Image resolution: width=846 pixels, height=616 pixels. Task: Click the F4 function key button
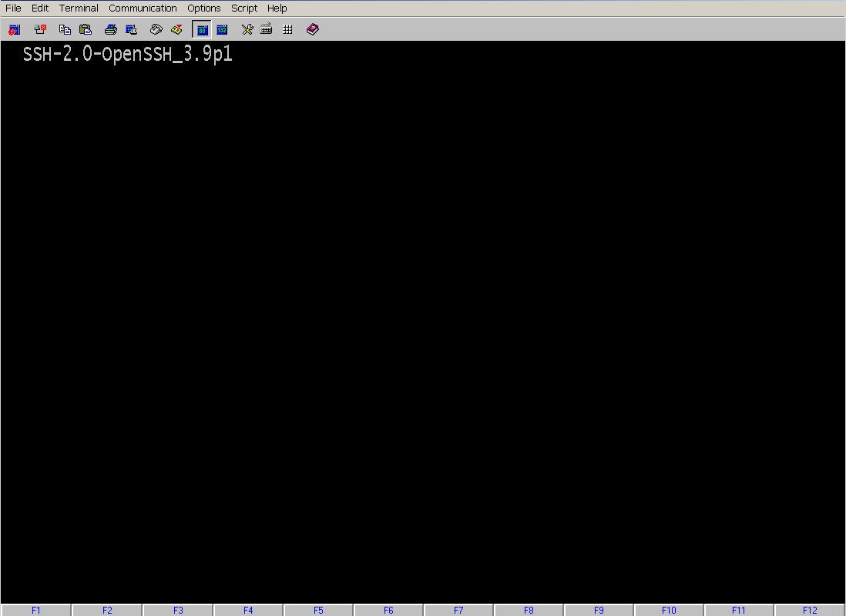click(x=247, y=610)
